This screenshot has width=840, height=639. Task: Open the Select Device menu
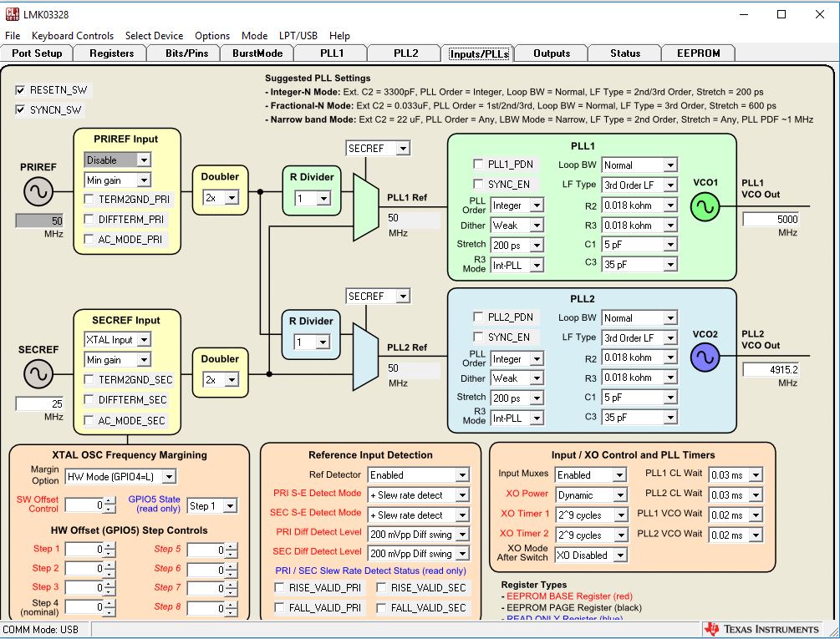[x=155, y=36]
